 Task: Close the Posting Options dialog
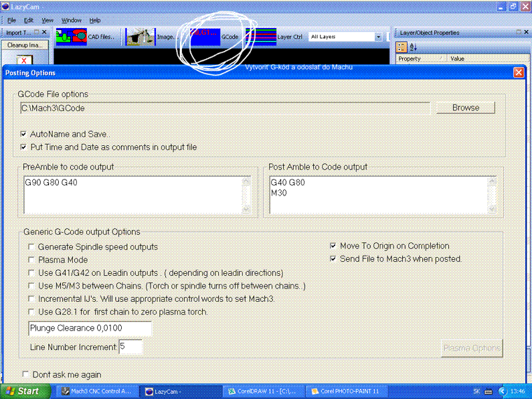point(519,72)
